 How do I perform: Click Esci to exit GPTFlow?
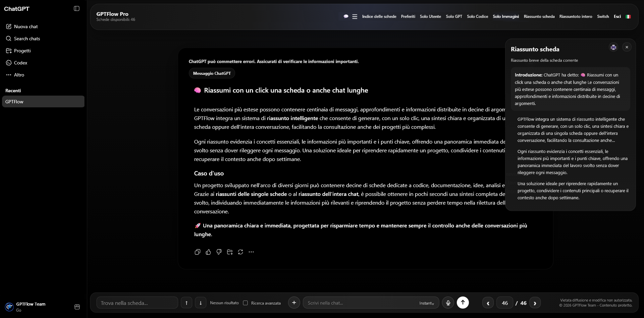(617, 16)
